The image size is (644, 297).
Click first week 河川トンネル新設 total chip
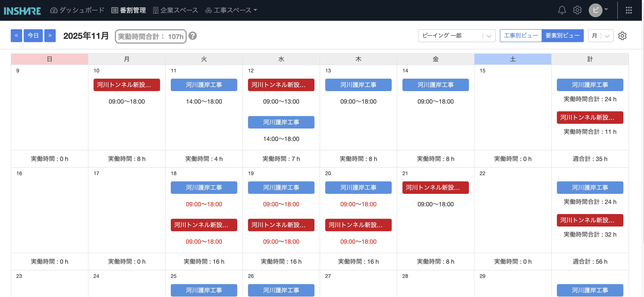tap(590, 118)
